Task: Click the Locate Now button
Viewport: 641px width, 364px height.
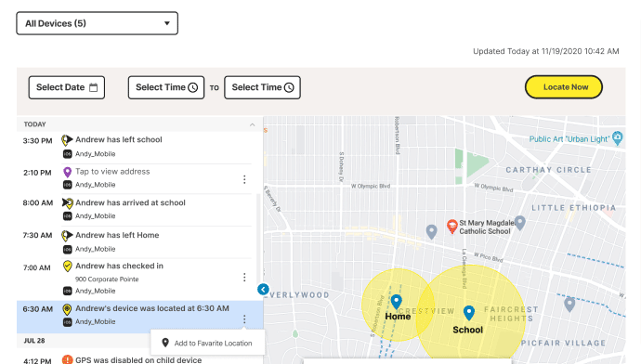Action: (563, 87)
